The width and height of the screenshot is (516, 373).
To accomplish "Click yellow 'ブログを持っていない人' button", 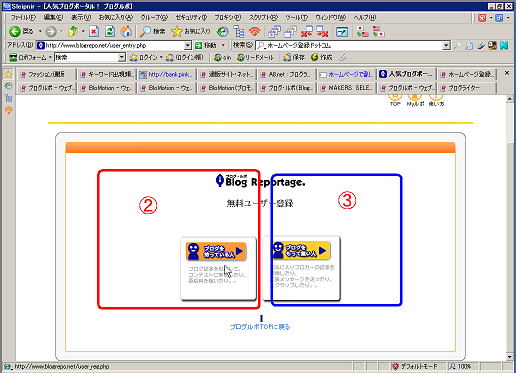I will coord(300,250).
